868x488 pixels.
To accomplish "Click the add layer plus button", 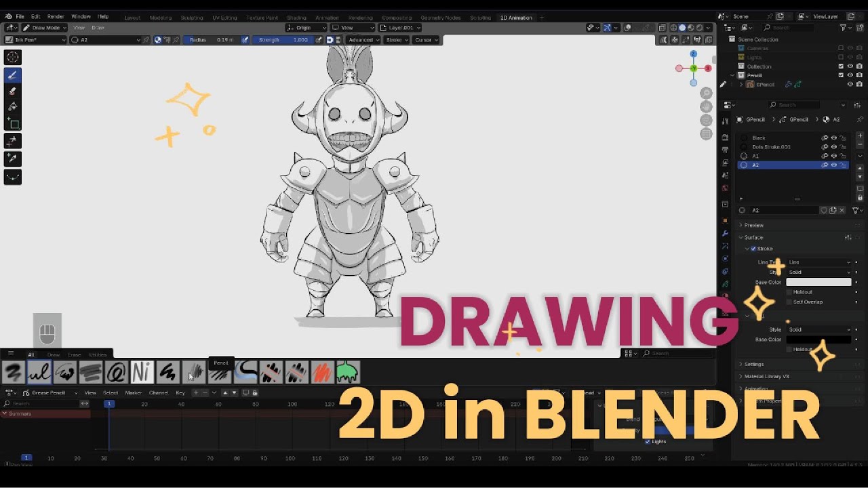I will pos(860,136).
